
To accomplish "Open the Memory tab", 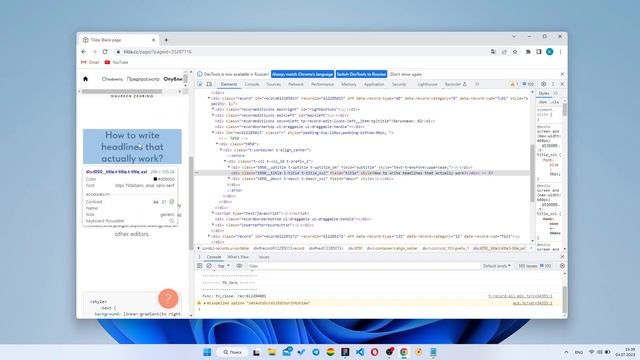I will pyautogui.click(x=349, y=84).
